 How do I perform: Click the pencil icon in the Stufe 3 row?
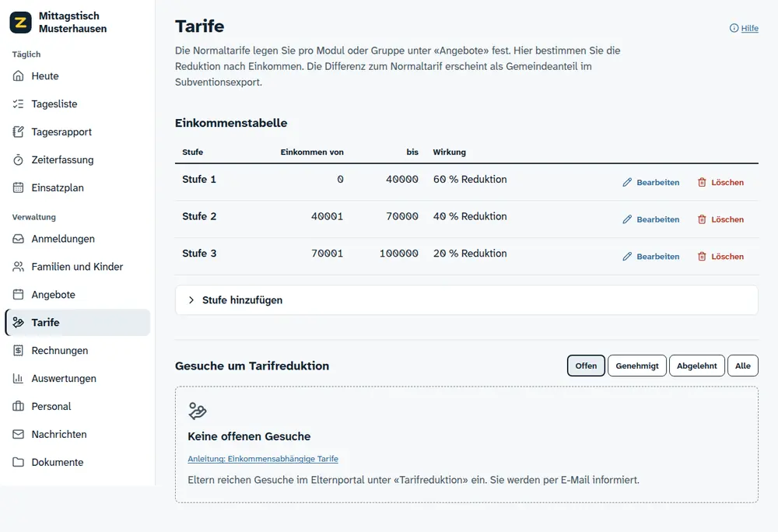click(627, 257)
